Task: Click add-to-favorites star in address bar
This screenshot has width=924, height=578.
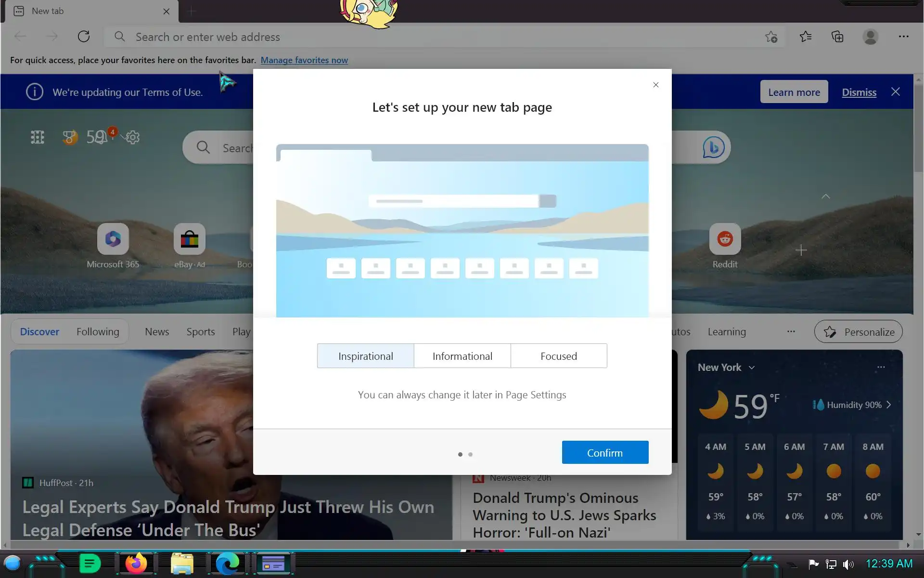Action: coord(771,37)
